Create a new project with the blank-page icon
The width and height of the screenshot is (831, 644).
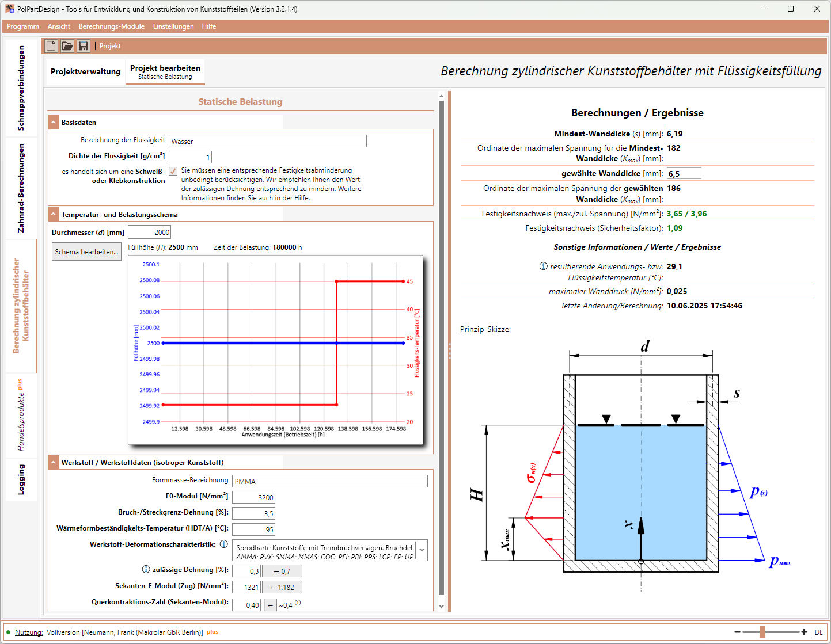51,46
